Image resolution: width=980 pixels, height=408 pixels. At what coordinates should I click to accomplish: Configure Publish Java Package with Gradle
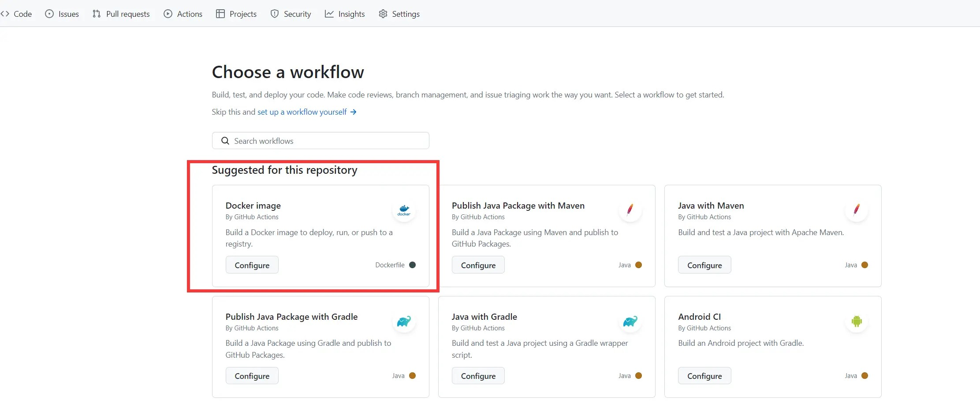[x=252, y=376]
